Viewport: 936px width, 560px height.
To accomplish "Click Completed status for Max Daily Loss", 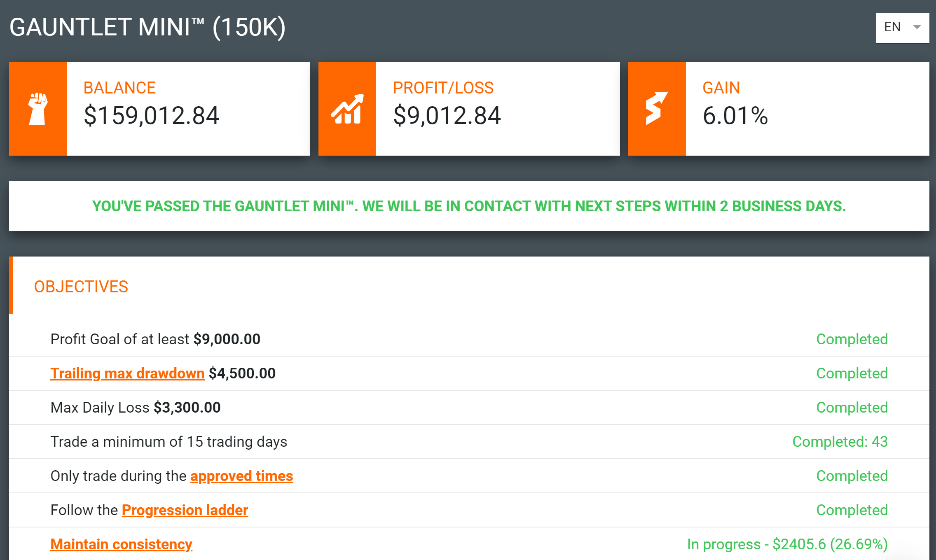I will [x=852, y=407].
